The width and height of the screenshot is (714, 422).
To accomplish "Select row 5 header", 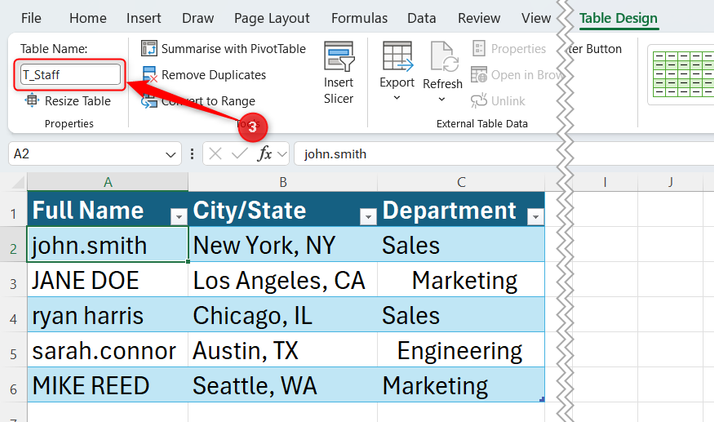I will (13, 350).
